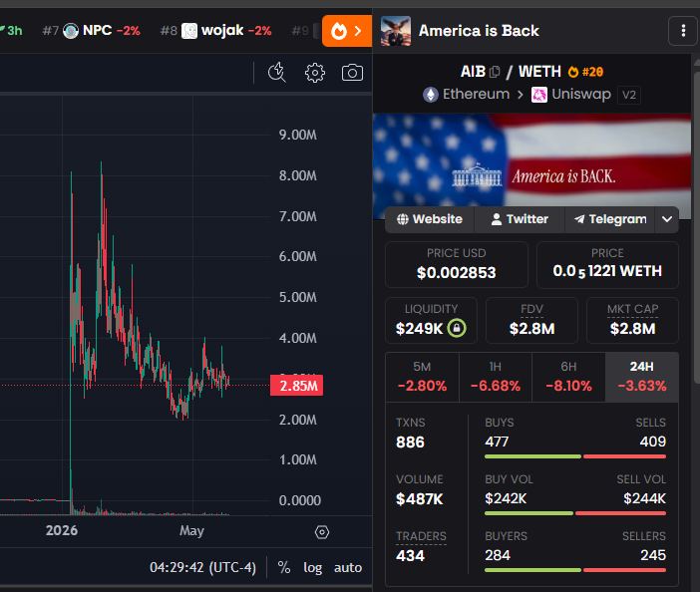Click the quick search lightning icon

277,73
